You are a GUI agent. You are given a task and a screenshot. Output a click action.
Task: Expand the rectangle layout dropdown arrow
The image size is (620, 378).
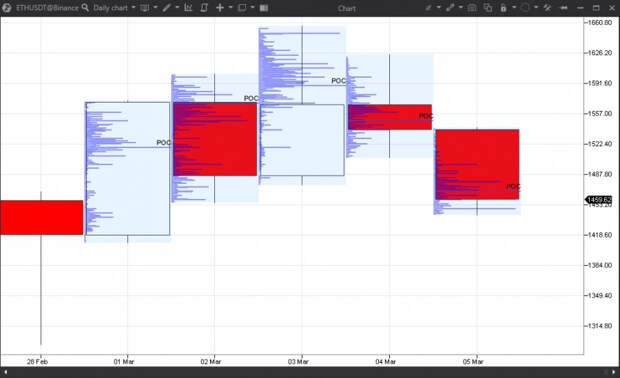click(x=253, y=8)
